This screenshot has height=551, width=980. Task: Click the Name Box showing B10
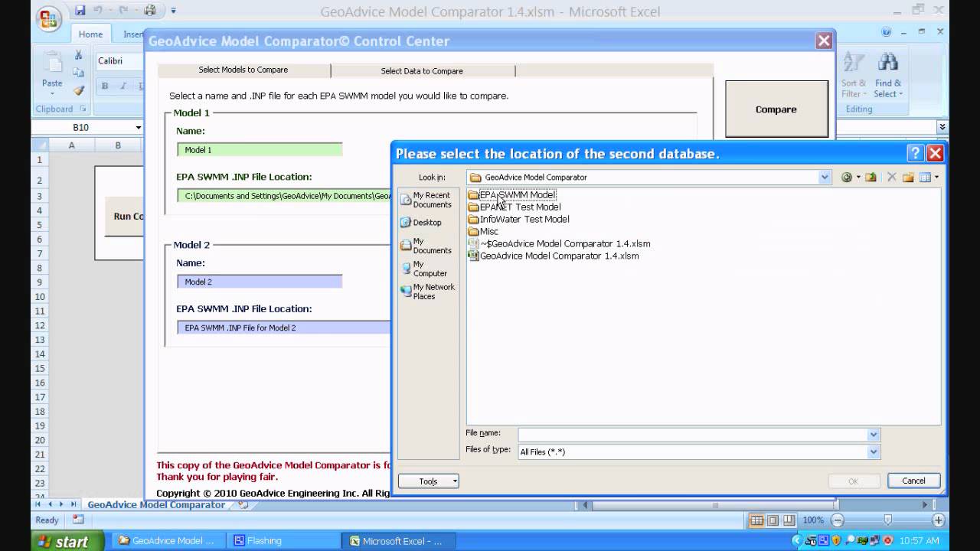[x=82, y=128]
